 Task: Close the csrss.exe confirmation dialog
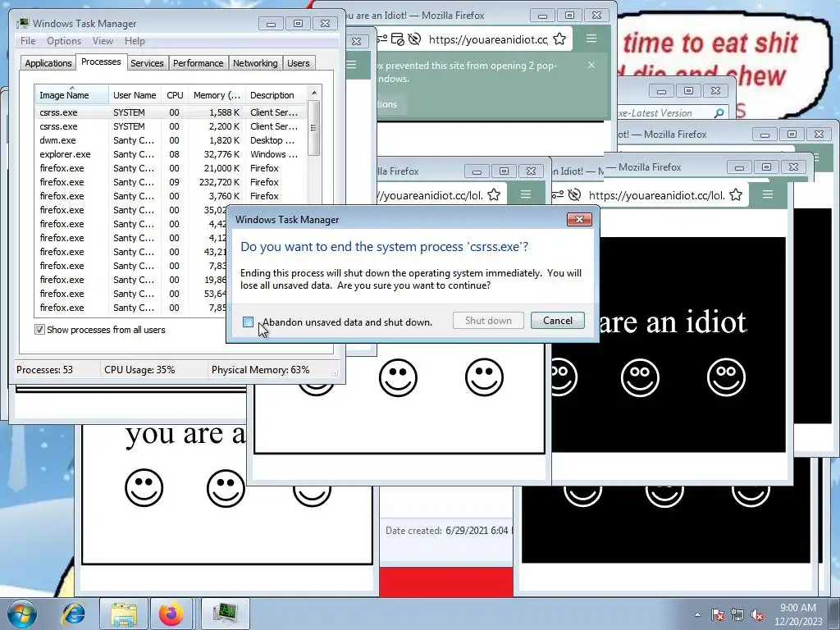[x=579, y=220]
